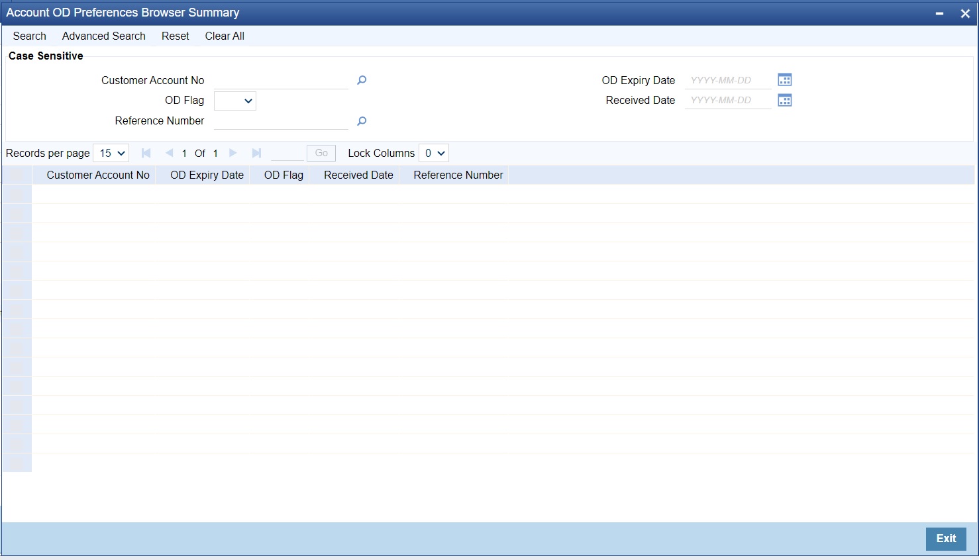Focus the Customer Account No field
This screenshot has width=979, height=560.
pos(281,80)
